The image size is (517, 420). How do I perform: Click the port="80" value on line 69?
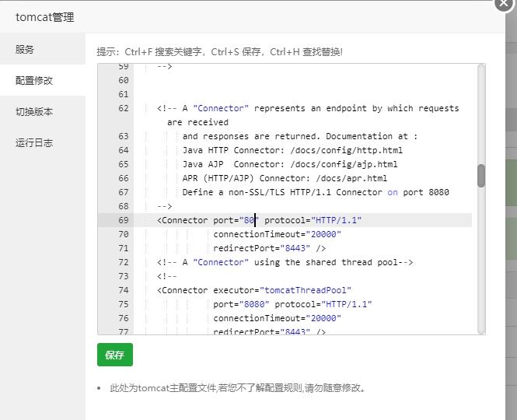pyautogui.click(x=236, y=220)
